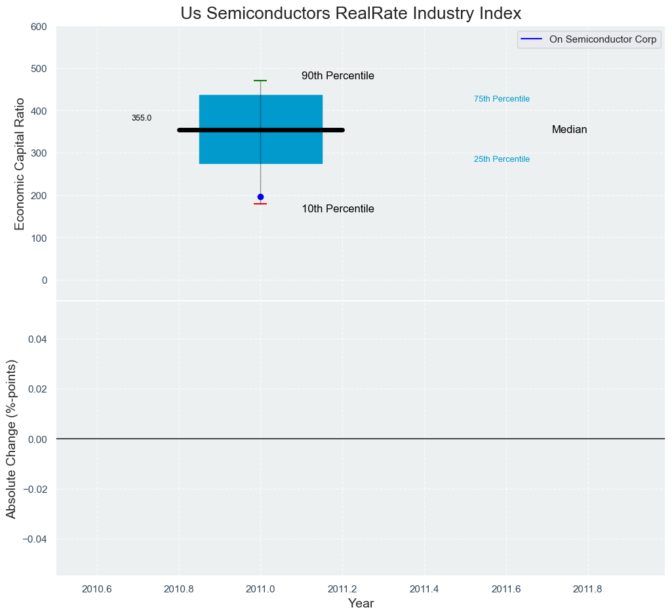Viewport: 672px width, 616px height.
Task: Click the 2011.0 tick on Year axis
Action: point(260,589)
